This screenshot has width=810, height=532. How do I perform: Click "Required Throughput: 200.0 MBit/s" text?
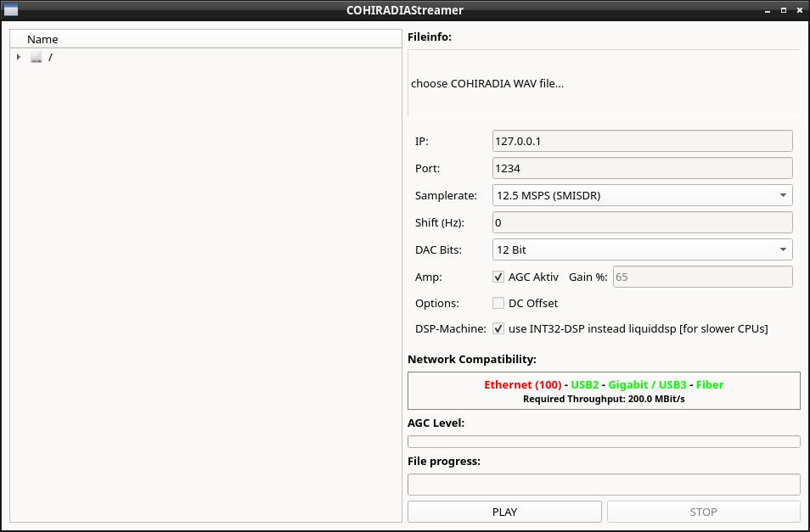[604, 399]
